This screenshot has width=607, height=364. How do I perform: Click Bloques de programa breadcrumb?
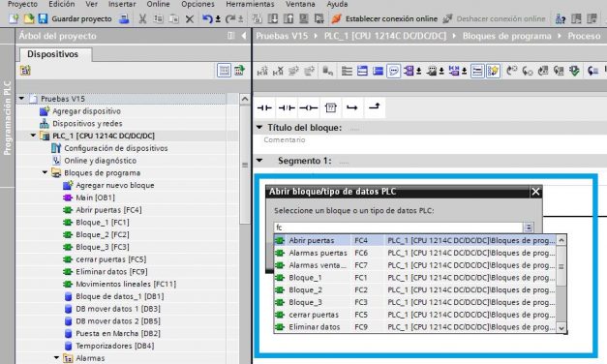tap(506, 36)
